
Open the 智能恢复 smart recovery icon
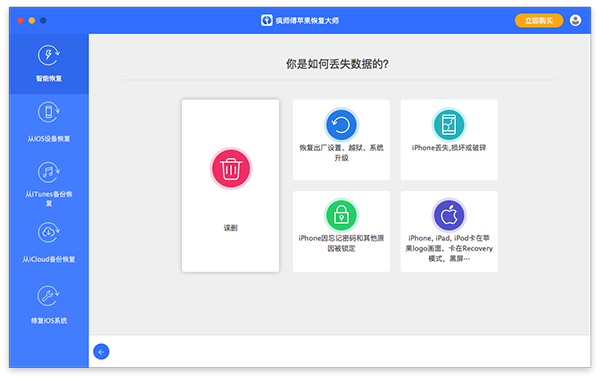tap(48, 56)
